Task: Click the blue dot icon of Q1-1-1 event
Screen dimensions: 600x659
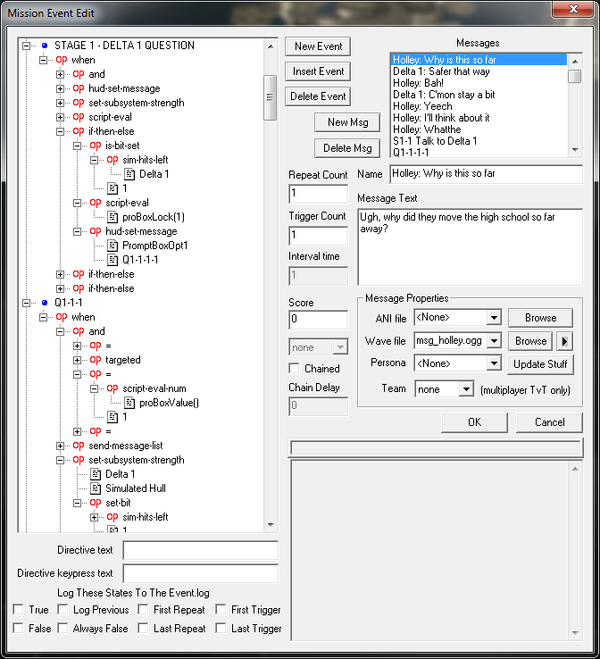Action: pos(44,303)
